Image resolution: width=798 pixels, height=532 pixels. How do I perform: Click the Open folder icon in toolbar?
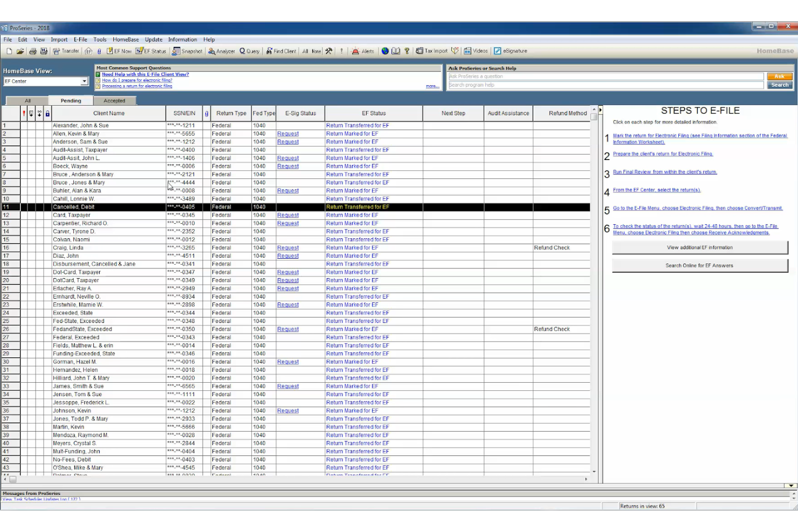(x=20, y=51)
